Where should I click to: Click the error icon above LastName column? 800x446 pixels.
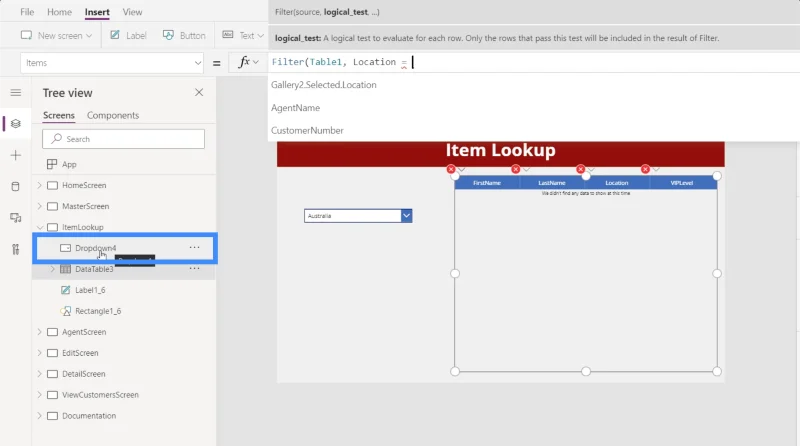[x=516, y=169]
